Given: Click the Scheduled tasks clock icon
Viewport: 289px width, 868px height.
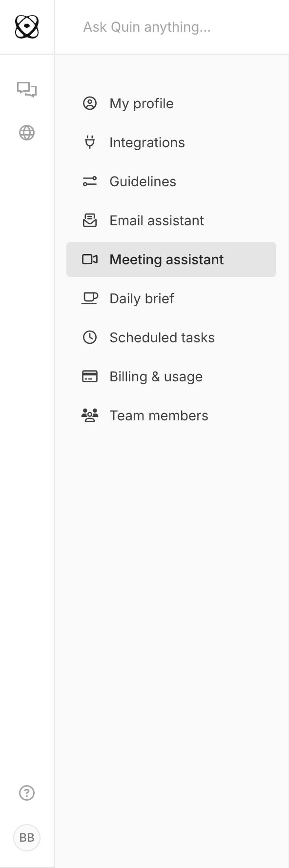Looking at the screenshot, I should coord(90,337).
